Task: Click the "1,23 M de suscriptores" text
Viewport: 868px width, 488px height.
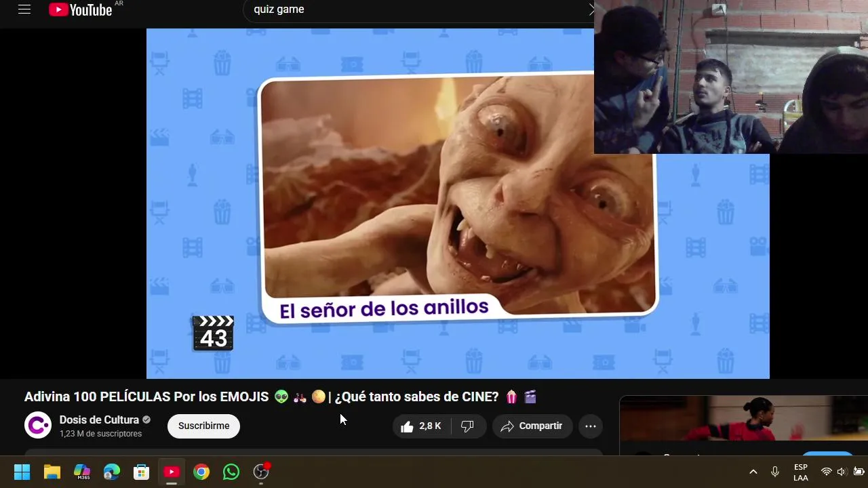Action: click(100, 434)
